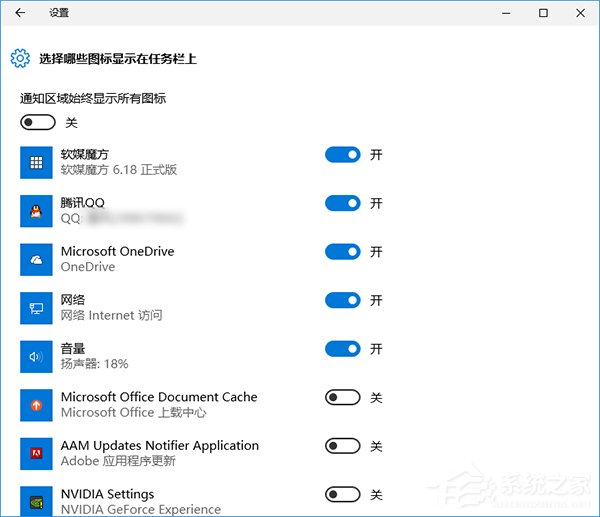Enable the NVIDIA Settings toggle

(x=342, y=494)
